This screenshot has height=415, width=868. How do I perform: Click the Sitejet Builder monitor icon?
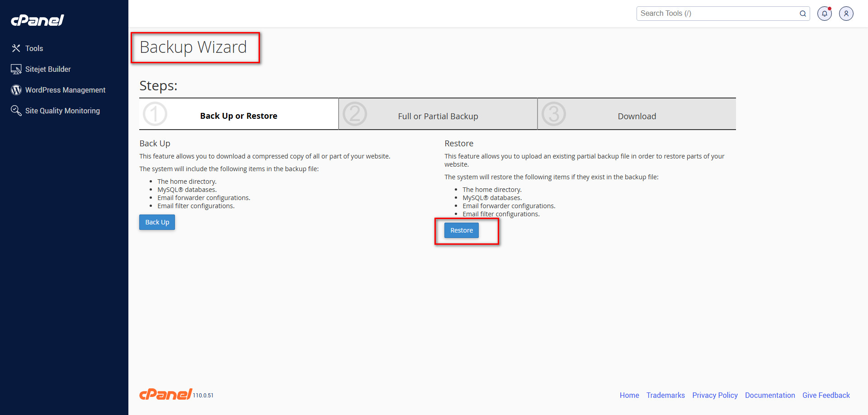coord(16,69)
